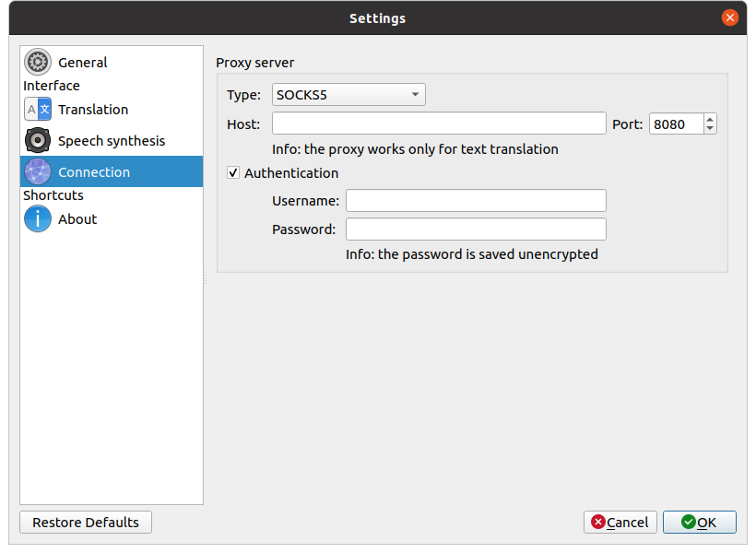Click the About info icon

pos(38,219)
